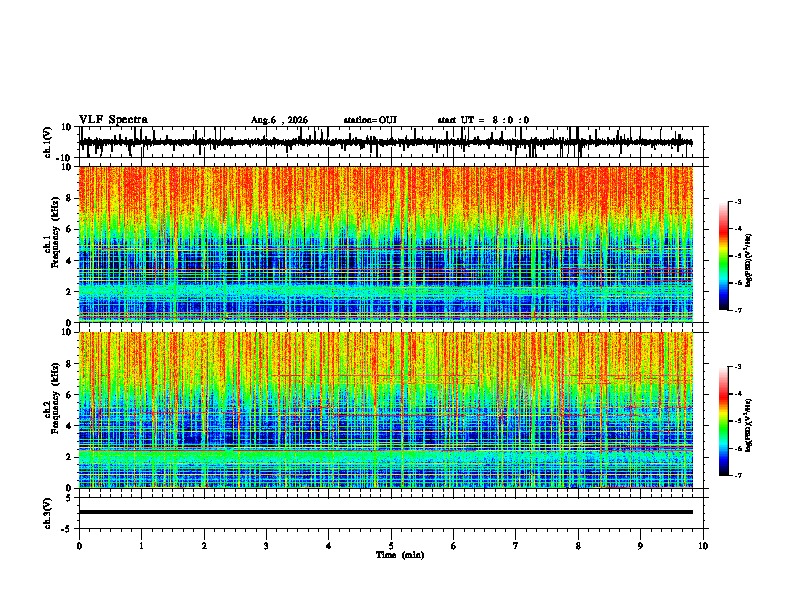Screen dimensions: 792x612
Task: Click the upper colorbar next to ch.1
Action: (x=723, y=256)
